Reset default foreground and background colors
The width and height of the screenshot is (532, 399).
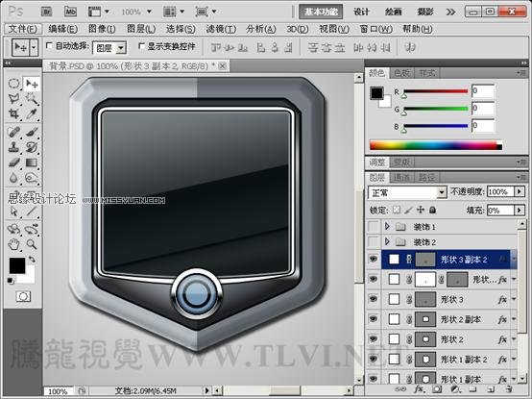coord(11,281)
